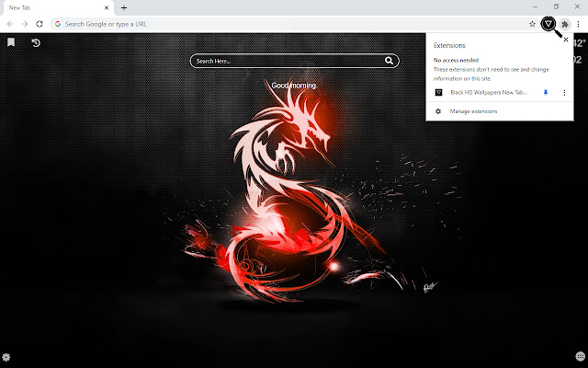Click the Google icon in address bar
This screenshot has width=588, height=368.
pos(58,24)
